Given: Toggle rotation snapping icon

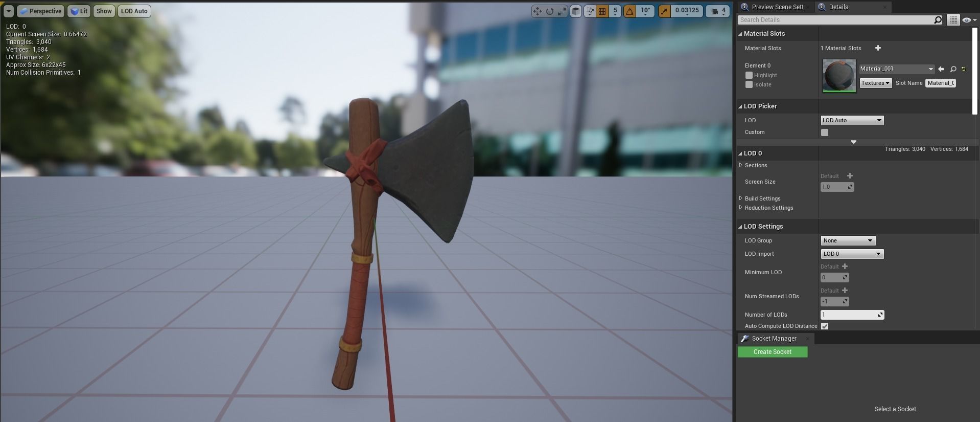Looking at the screenshot, I should (629, 11).
